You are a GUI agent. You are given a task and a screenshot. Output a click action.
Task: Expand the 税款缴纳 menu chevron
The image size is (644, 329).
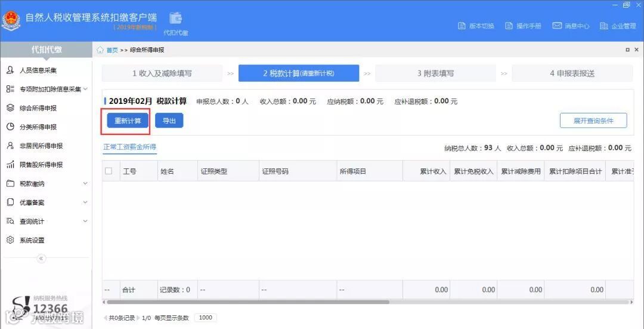click(85, 183)
